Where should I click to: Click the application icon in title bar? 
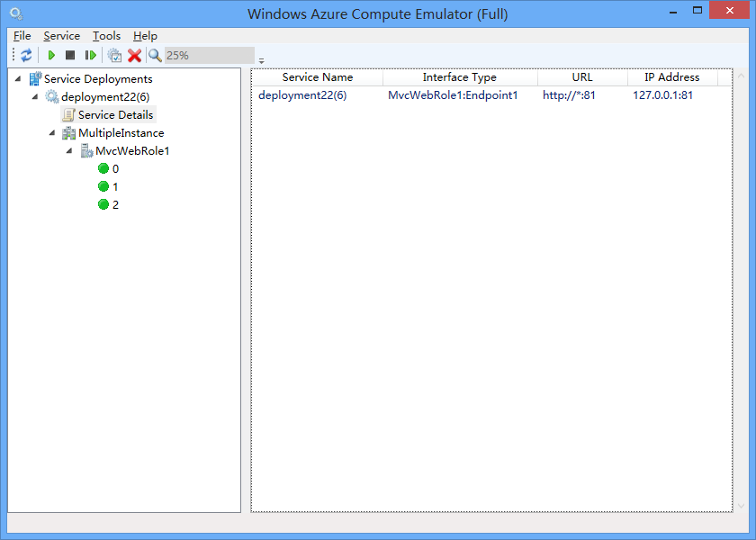pyautogui.click(x=16, y=14)
